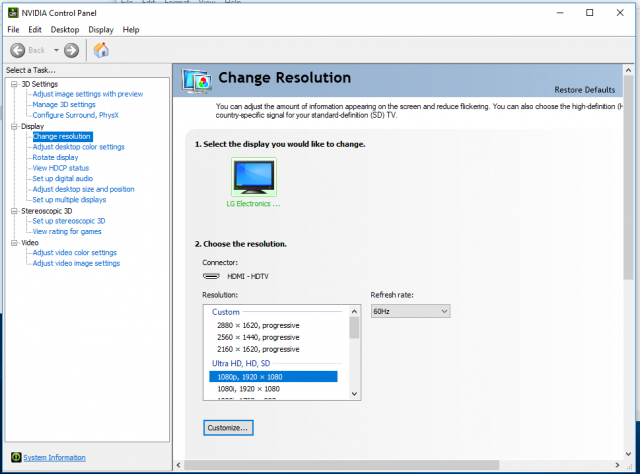Select 2560 × 1440 progressive resolution
This screenshot has height=474, width=640.
[258, 337]
